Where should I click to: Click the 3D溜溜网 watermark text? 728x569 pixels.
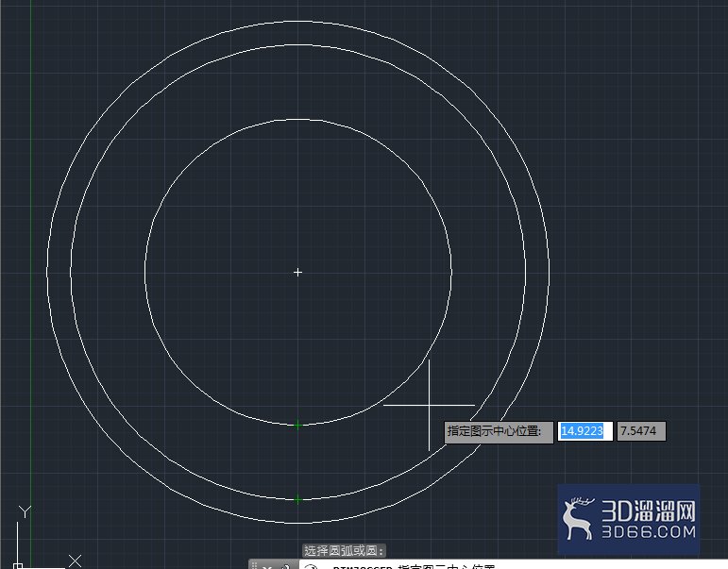[649, 511]
